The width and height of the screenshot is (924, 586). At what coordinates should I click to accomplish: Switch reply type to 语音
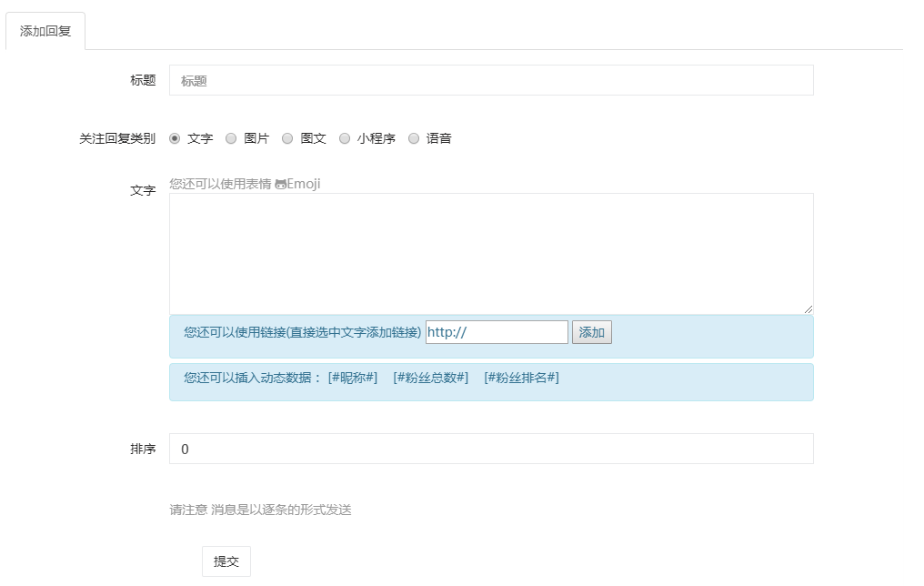click(414, 138)
